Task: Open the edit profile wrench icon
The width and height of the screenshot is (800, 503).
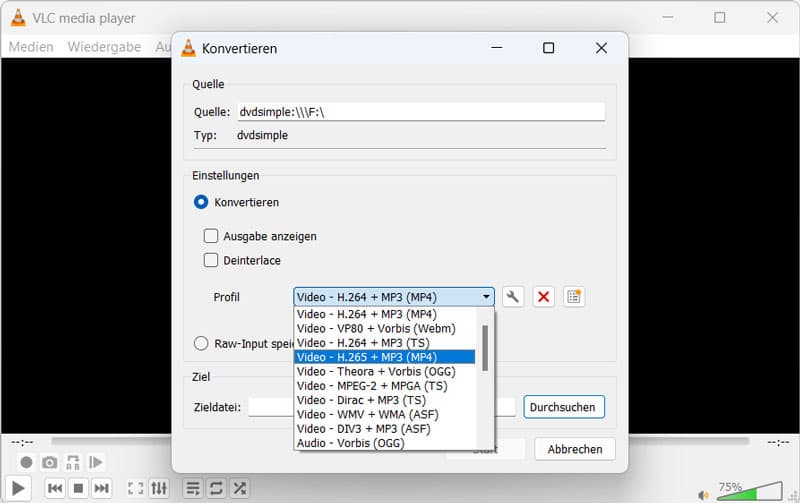Action: point(513,297)
